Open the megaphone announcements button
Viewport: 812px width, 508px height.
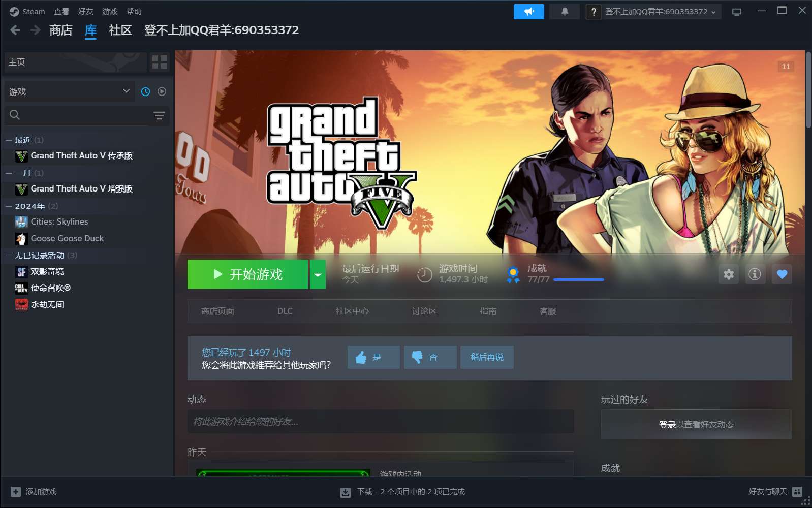[x=528, y=11]
